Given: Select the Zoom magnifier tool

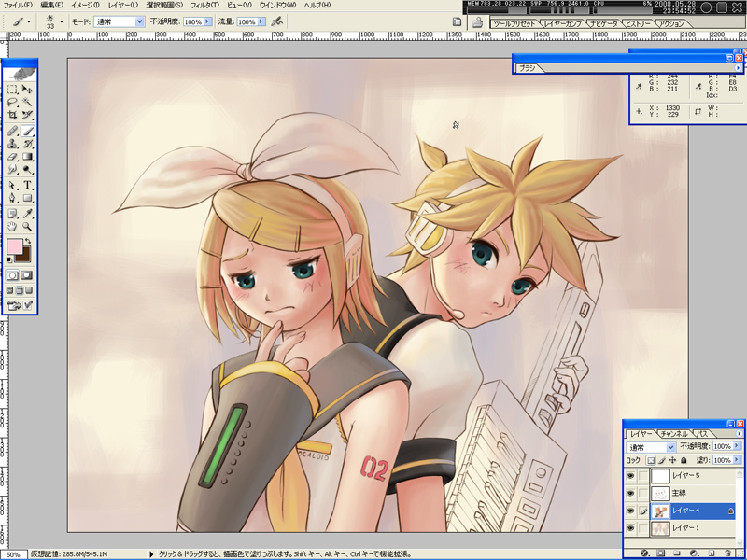Looking at the screenshot, I should [28, 226].
